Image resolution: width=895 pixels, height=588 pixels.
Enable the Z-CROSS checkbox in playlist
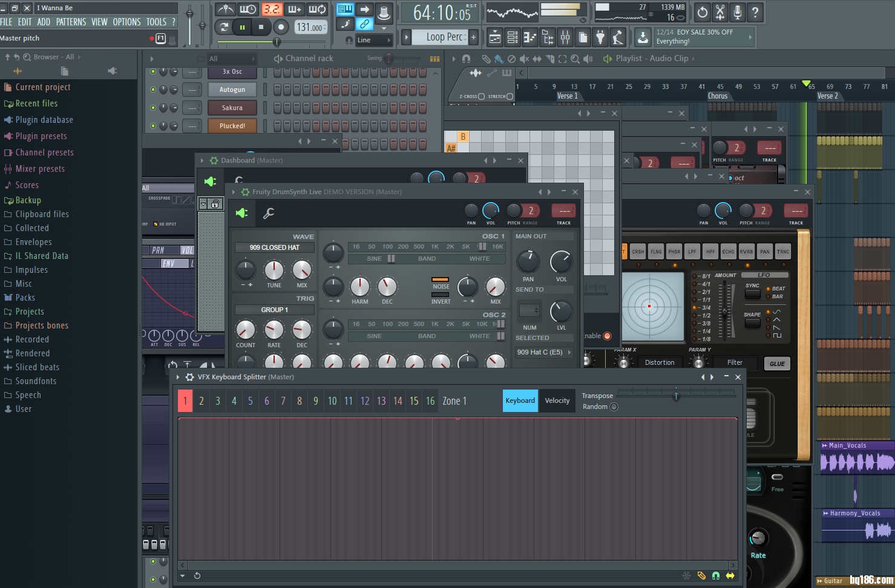(481, 96)
